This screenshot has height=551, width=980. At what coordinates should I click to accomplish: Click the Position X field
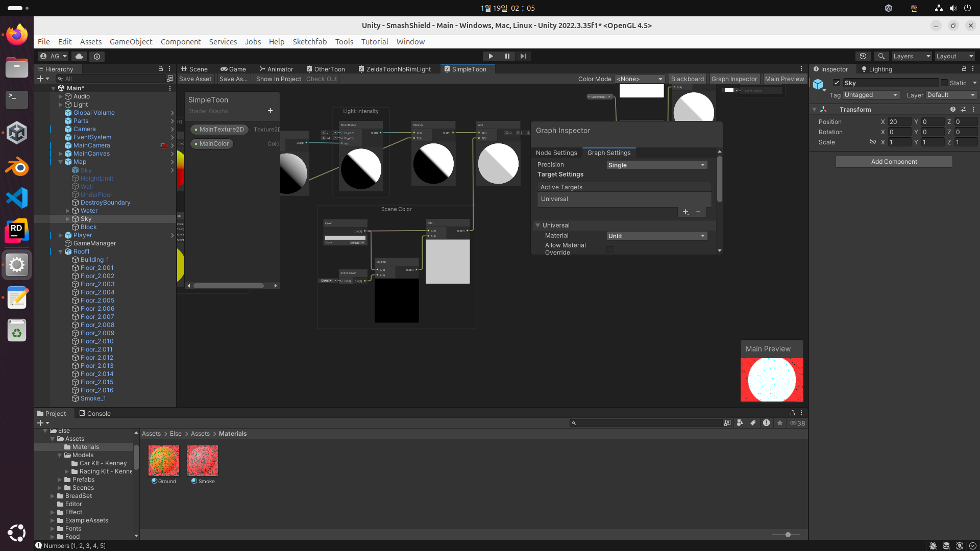(x=899, y=122)
